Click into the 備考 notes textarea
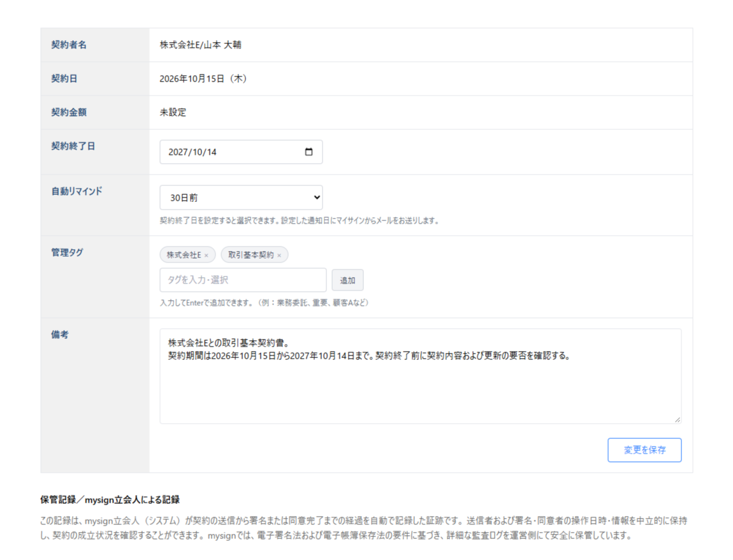Image resolution: width=733 pixels, height=560 pixels. (x=420, y=377)
